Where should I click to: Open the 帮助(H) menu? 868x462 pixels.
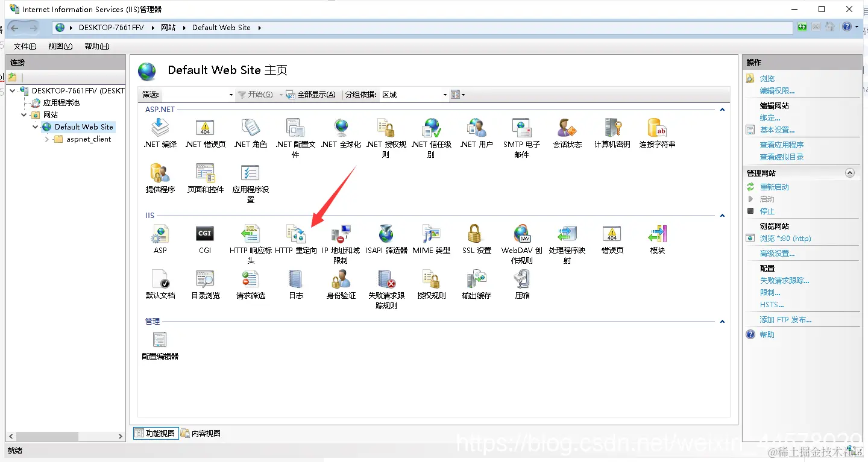tap(96, 46)
